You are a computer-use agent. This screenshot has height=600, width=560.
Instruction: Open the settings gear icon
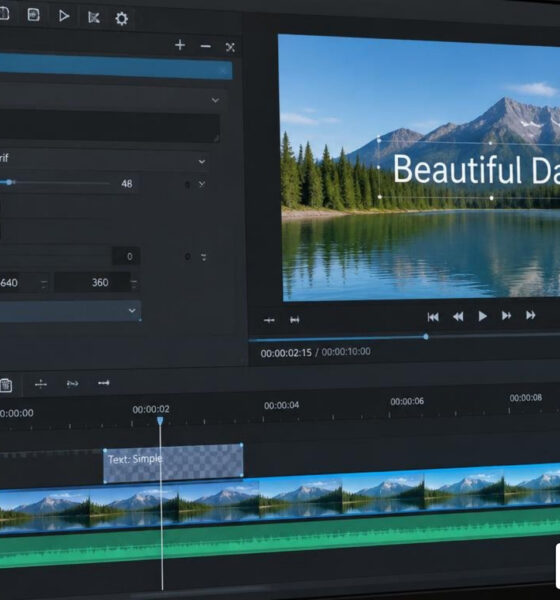(121, 18)
